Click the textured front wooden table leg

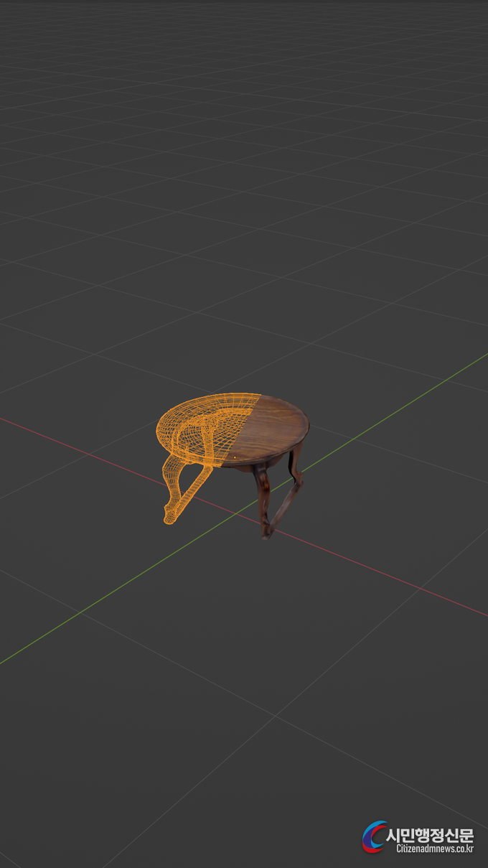[263, 501]
